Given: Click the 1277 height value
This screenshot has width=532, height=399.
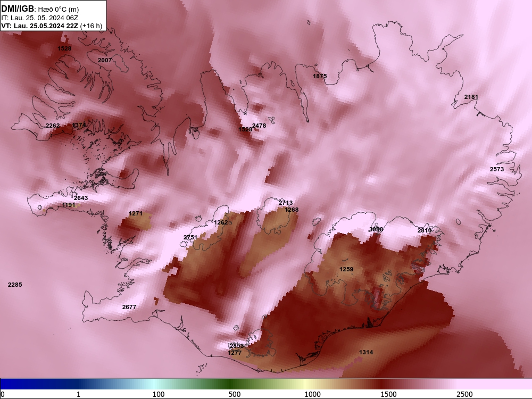Looking at the screenshot, I should [235, 353].
